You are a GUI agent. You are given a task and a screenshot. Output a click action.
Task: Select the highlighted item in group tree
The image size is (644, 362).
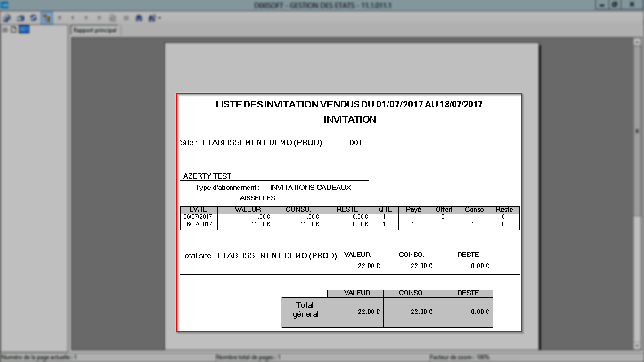tap(24, 30)
